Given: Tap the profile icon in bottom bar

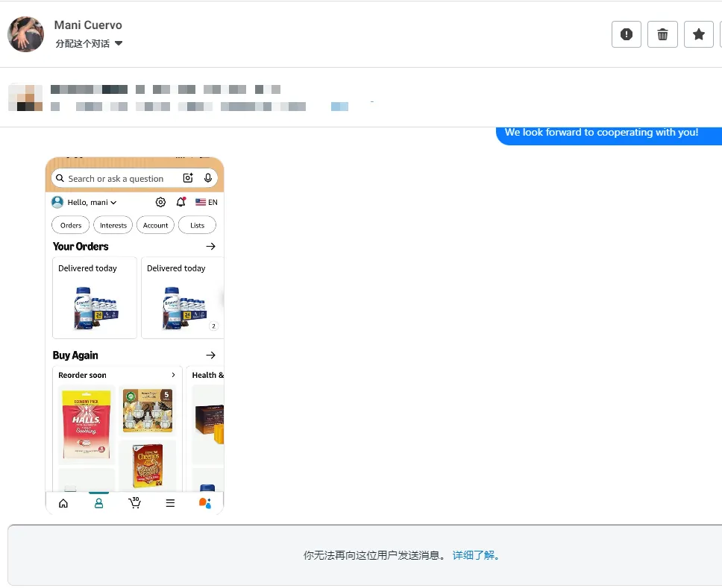Looking at the screenshot, I should pyautogui.click(x=98, y=503).
